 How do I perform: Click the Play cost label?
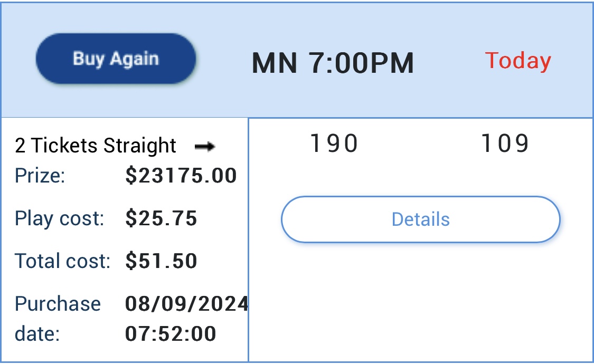pyautogui.click(x=60, y=218)
